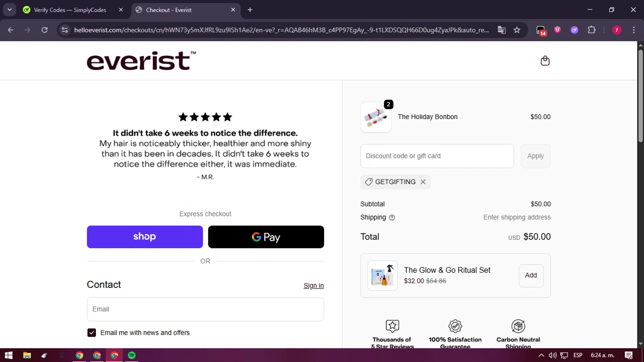Viewport: 644px width, 362px height.
Task: Uncheck Email me with news and offers
Action: tap(91, 333)
